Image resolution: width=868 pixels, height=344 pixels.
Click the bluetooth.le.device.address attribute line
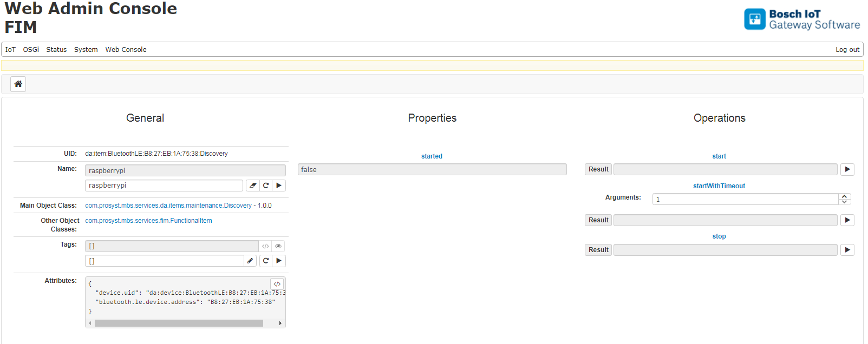click(185, 302)
